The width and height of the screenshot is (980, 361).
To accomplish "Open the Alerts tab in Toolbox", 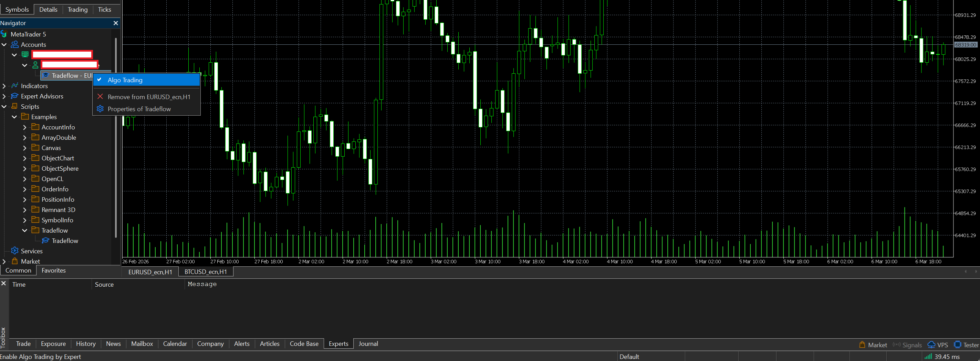I will tap(242, 343).
